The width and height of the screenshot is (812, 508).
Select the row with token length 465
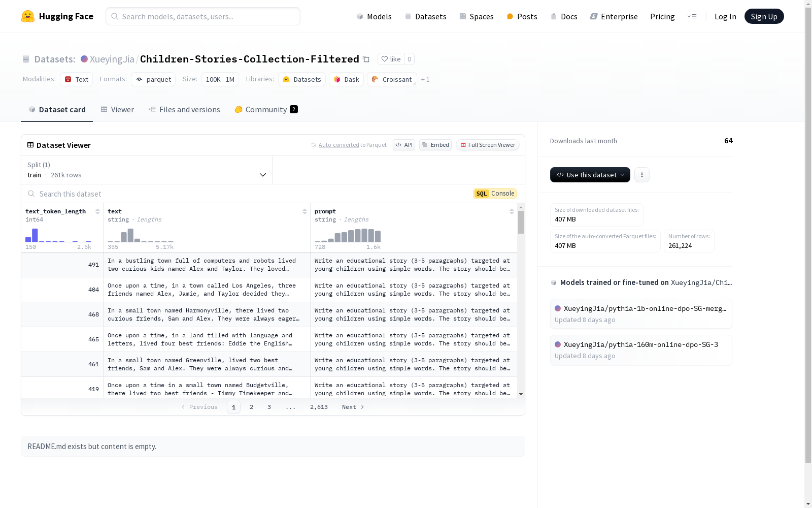click(x=269, y=339)
